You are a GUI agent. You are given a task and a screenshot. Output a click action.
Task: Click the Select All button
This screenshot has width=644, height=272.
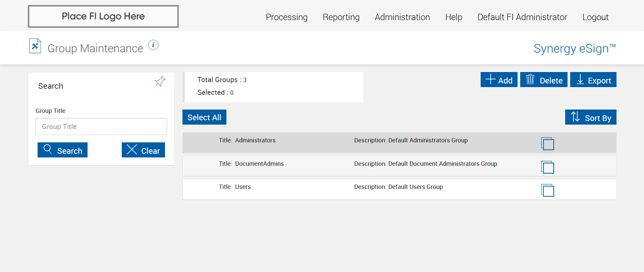(204, 117)
